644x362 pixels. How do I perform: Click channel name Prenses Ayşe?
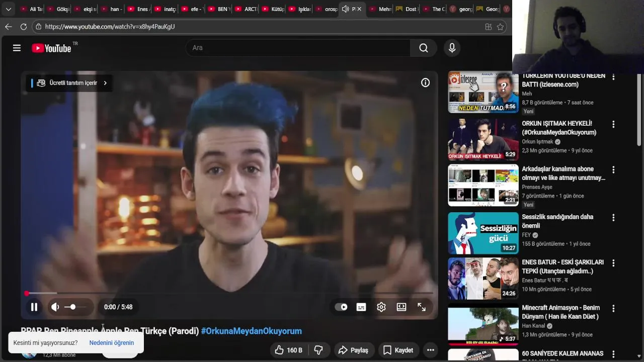537,187
